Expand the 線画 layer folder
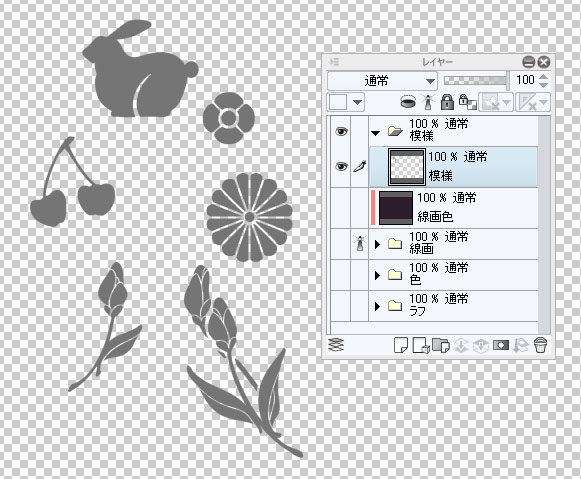 coord(378,244)
